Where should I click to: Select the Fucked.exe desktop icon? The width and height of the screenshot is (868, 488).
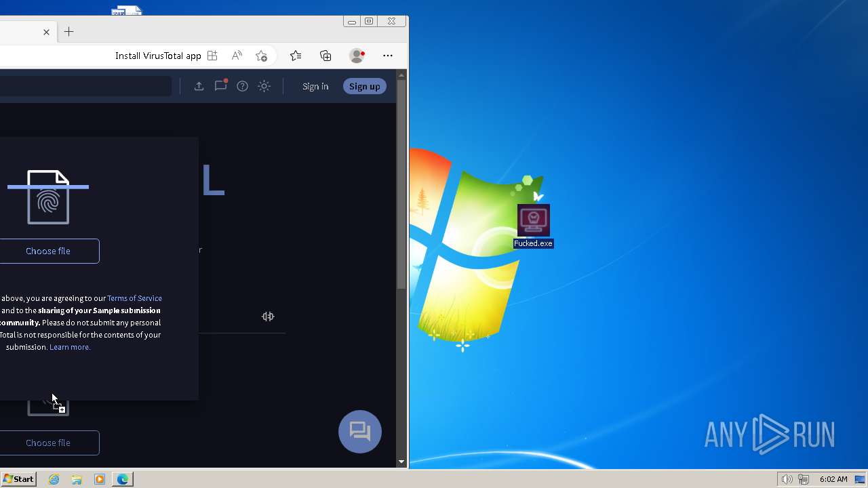(x=534, y=226)
